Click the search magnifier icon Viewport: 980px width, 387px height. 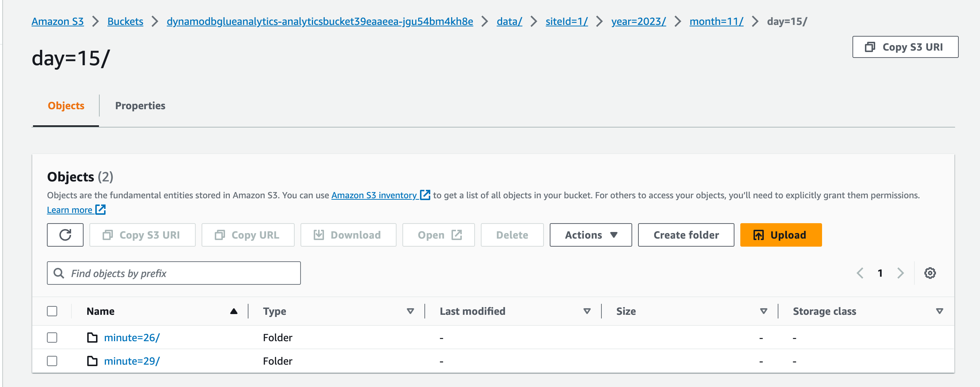59,273
